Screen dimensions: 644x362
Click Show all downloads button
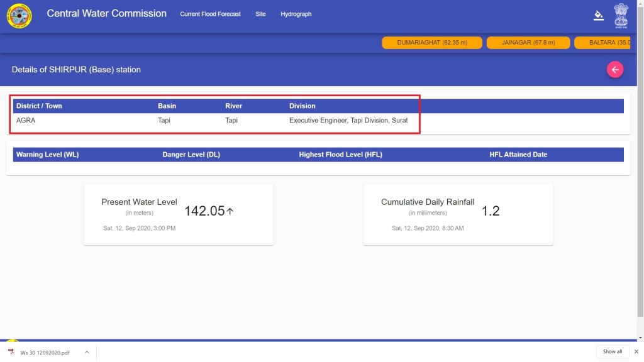[612, 351]
